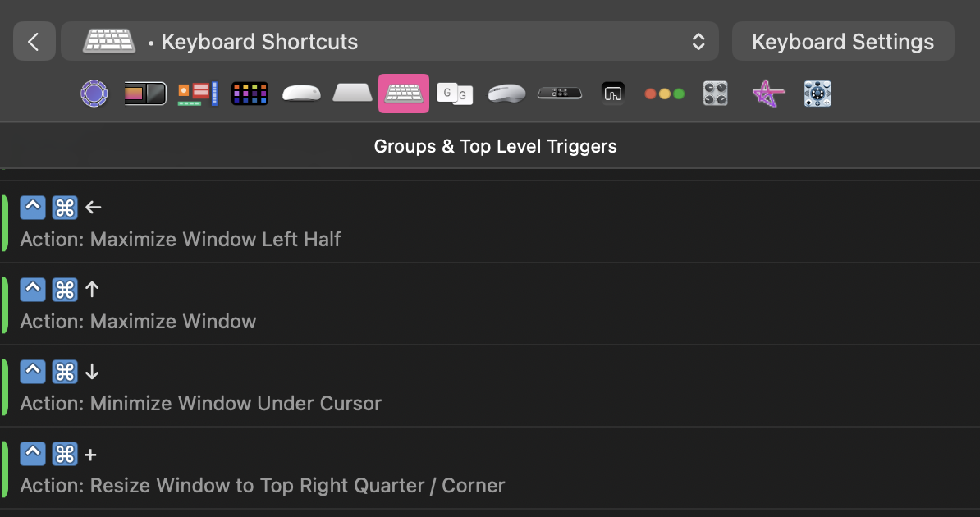
Task: Select the rightmost BTT Remote icon
Action: point(817,94)
